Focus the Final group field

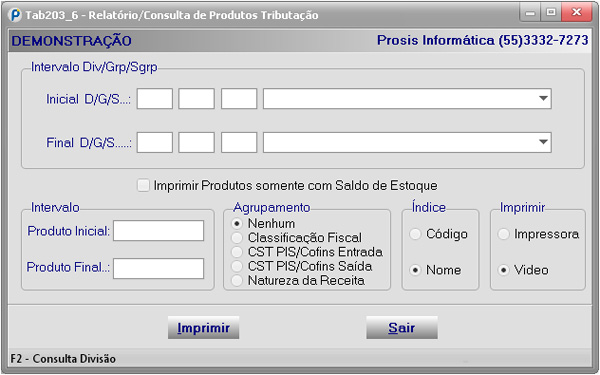(x=196, y=142)
